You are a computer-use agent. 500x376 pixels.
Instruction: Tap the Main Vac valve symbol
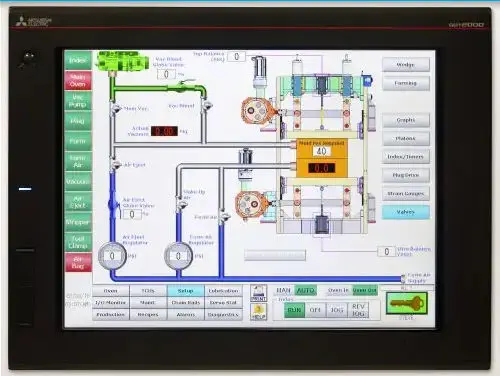(x=116, y=108)
